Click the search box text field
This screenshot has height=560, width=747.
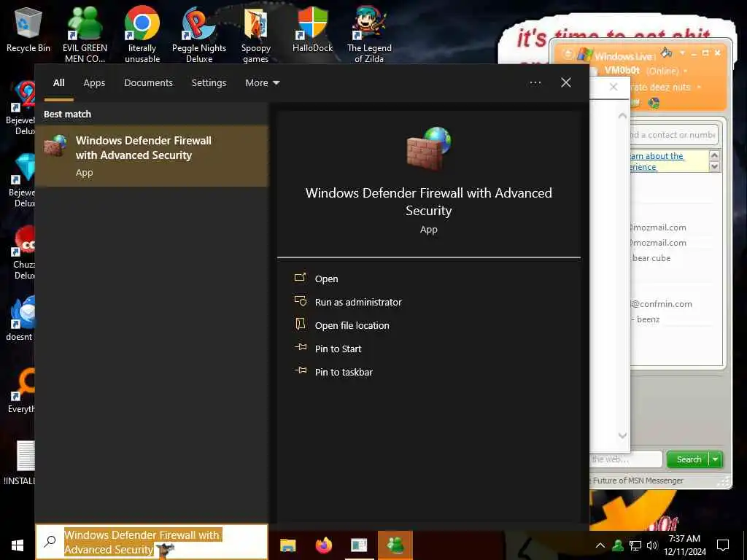point(152,542)
